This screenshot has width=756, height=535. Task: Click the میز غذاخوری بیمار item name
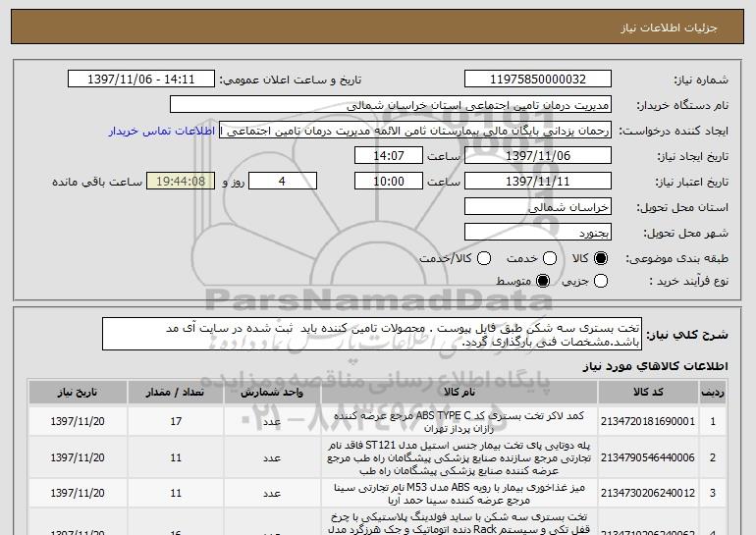(459, 494)
